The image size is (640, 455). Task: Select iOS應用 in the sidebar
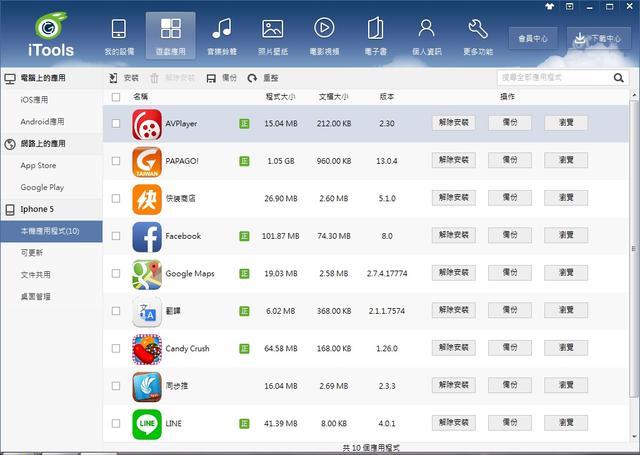coord(34,100)
